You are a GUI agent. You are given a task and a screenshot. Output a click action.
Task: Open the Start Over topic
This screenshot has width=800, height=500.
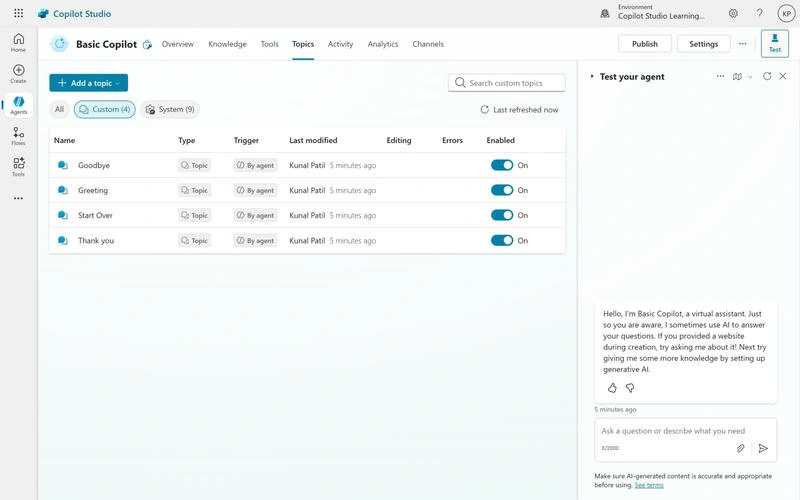click(95, 215)
